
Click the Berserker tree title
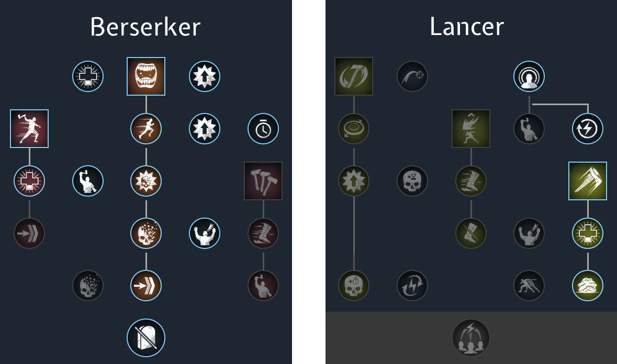[145, 27]
